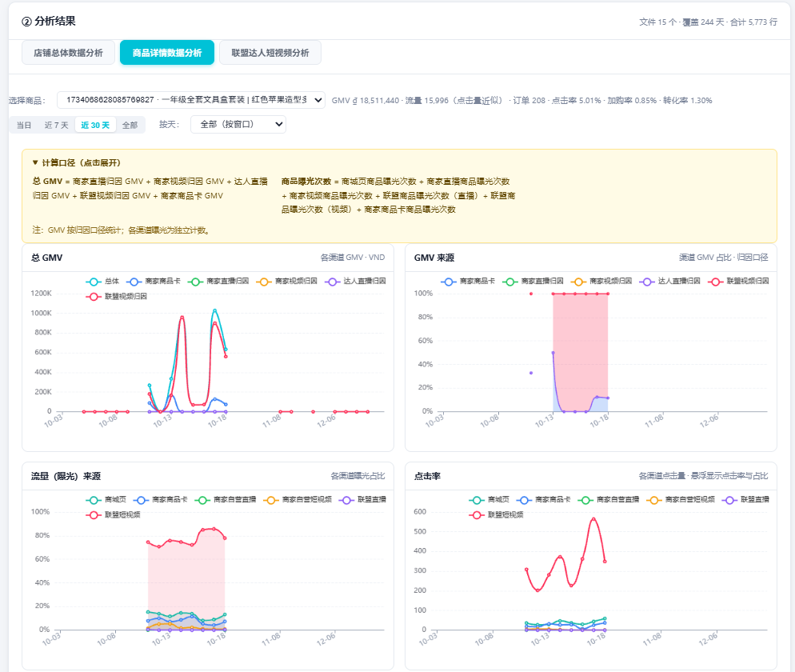Select the 全部 time range

(x=130, y=126)
